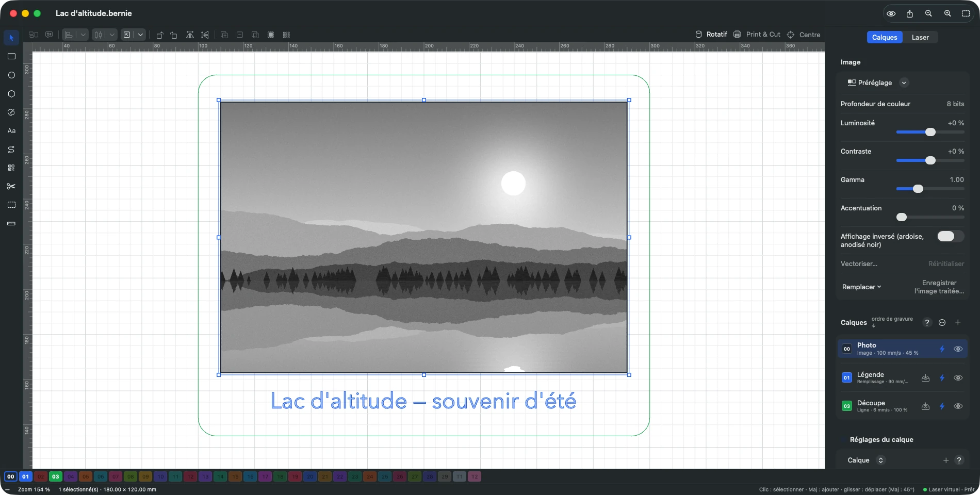
Task: Click the lightning icon on Découpe layer
Action: tap(942, 406)
